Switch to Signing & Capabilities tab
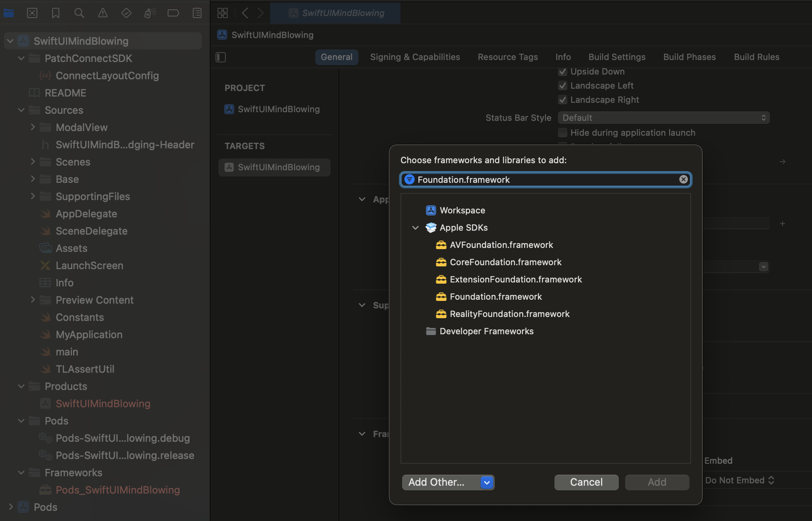The width and height of the screenshot is (812, 521). pos(415,57)
